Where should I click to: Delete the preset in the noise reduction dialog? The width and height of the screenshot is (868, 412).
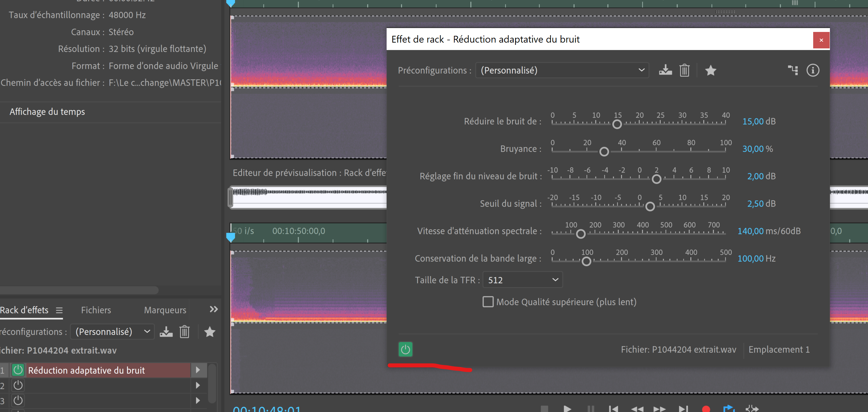point(684,70)
